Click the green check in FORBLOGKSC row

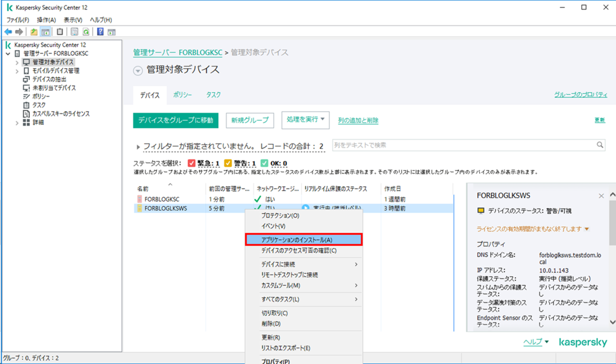coord(258,199)
